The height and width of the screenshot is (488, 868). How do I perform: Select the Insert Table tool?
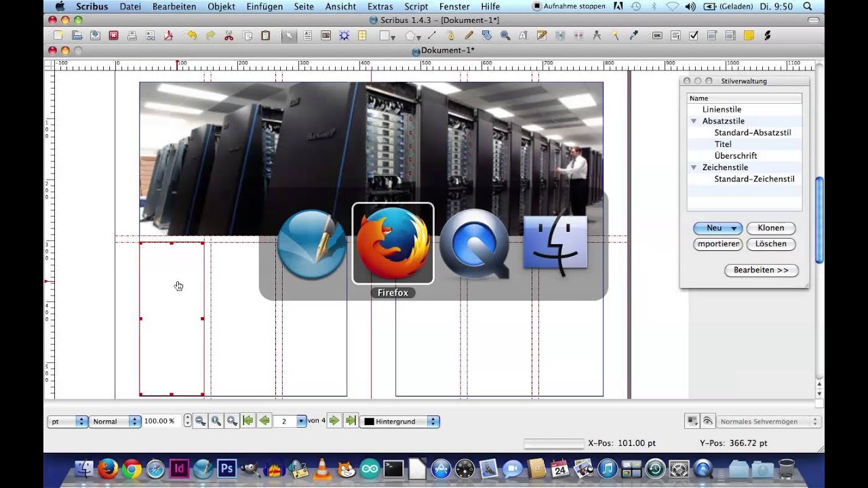point(362,35)
